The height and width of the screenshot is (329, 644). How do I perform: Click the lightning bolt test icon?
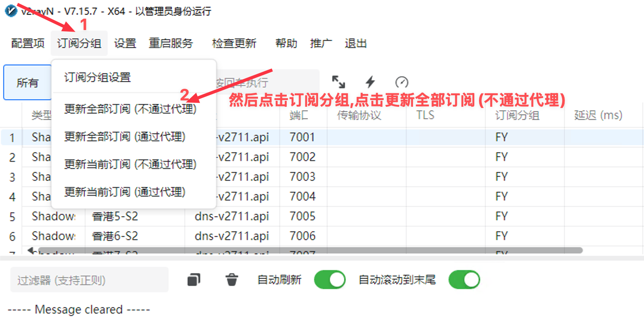point(370,82)
